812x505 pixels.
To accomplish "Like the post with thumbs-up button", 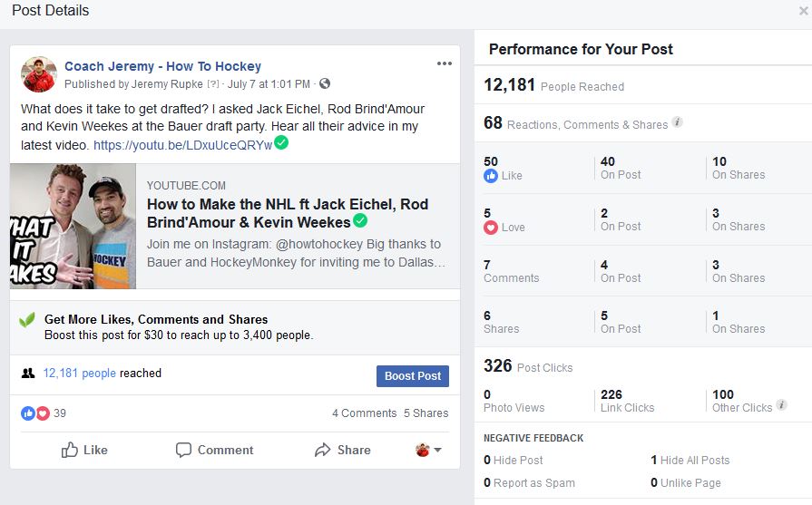I will (84, 450).
